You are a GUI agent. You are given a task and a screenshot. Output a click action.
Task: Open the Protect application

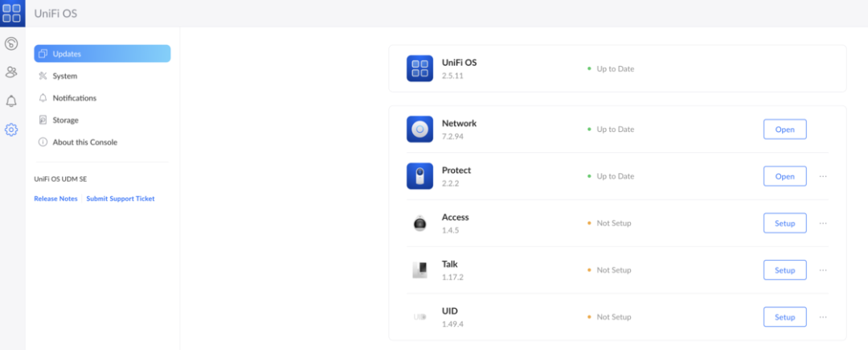tap(785, 176)
